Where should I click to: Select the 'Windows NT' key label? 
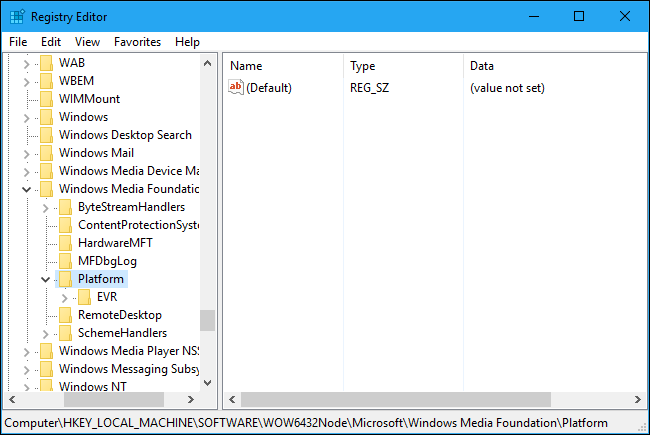tap(92, 386)
